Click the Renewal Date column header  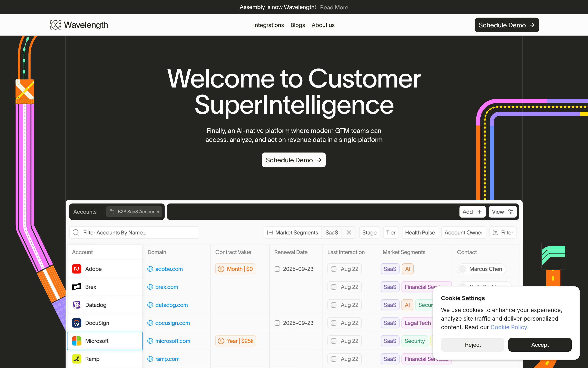coord(291,252)
